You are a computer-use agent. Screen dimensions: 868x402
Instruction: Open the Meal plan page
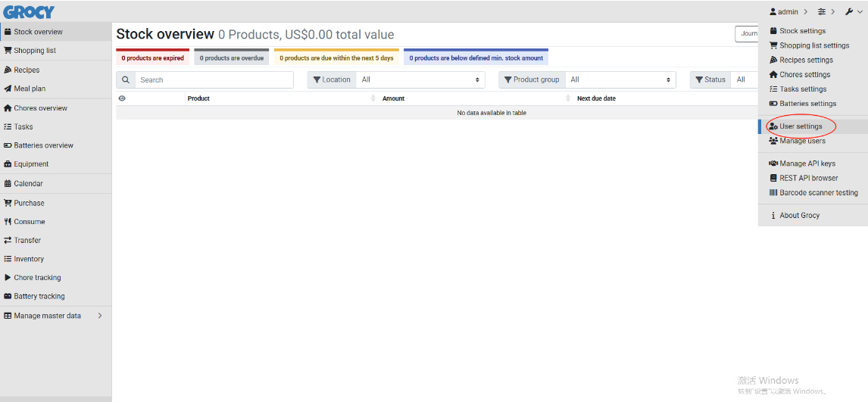(x=30, y=89)
